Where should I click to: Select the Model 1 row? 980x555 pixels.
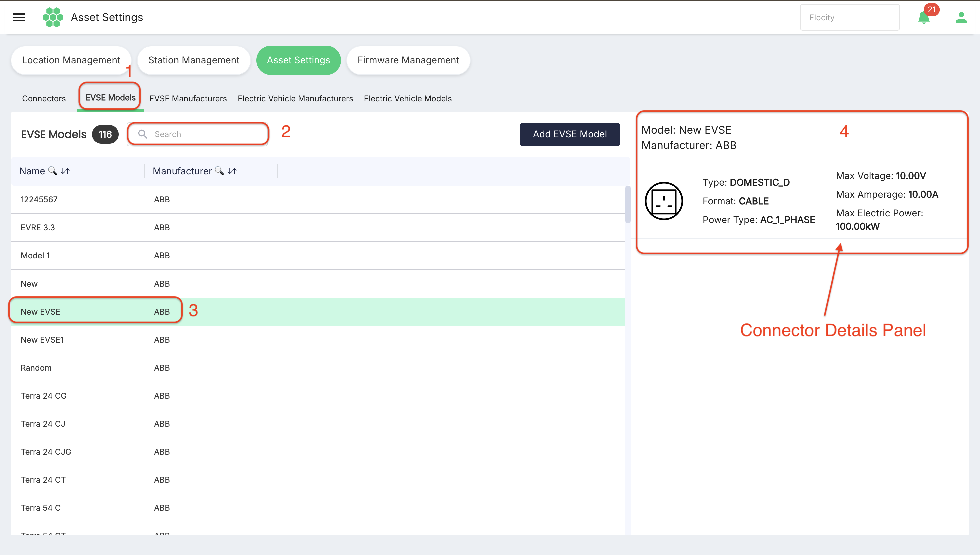[x=318, y=256]
